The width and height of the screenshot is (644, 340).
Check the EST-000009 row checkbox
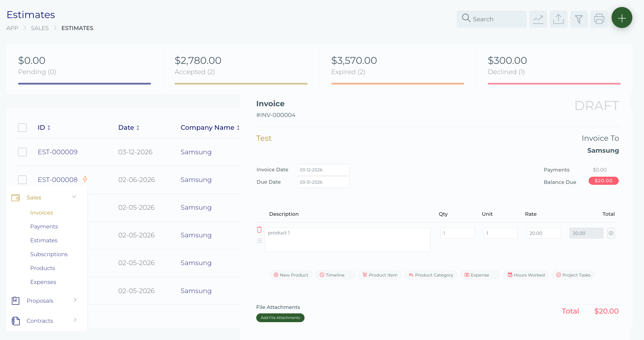[22, 152]
